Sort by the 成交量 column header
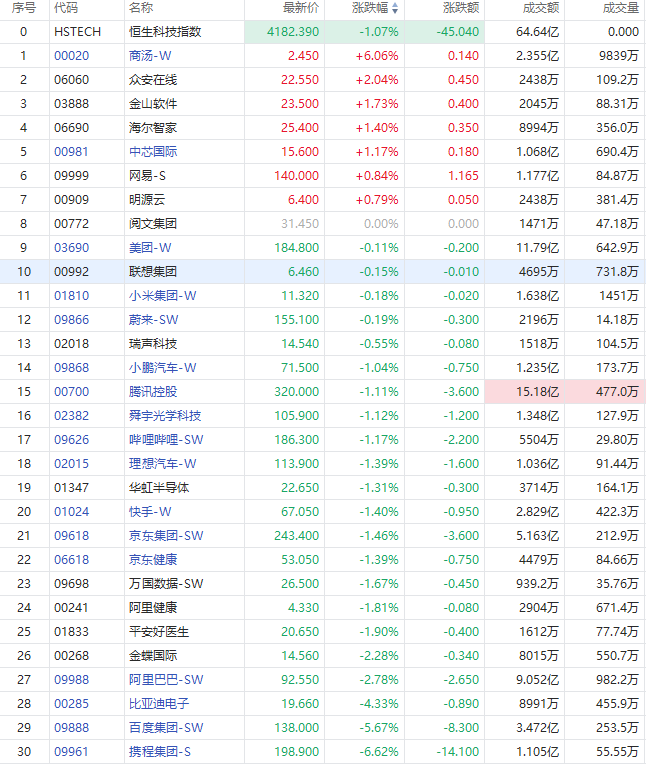This screenshot has width=646, height=764. point(621,8)
